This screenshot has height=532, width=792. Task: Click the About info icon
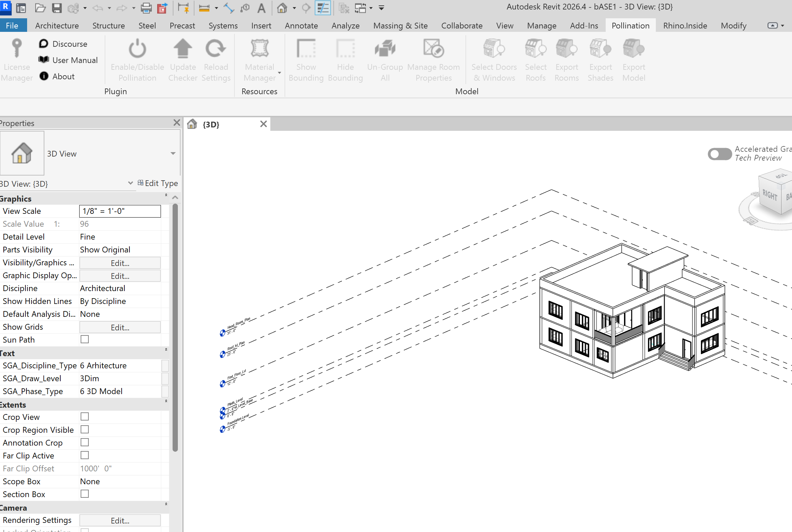[x=44, y=76]
